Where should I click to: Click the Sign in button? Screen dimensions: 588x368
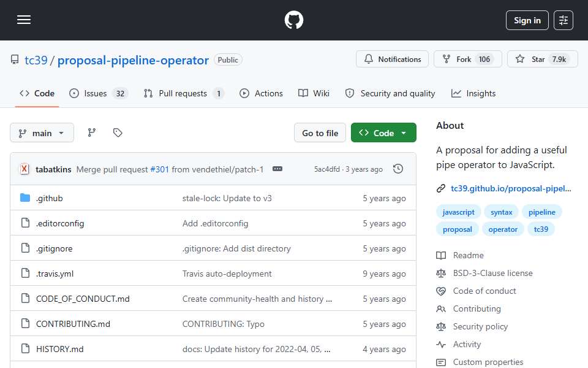pyautogui.click(x=527, y=20)
